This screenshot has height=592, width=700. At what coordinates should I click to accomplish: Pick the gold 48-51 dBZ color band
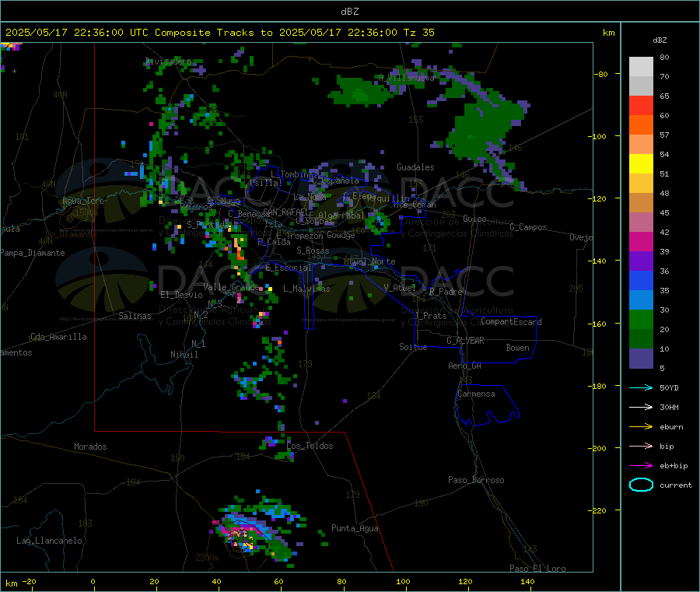[x=641, y=184]
